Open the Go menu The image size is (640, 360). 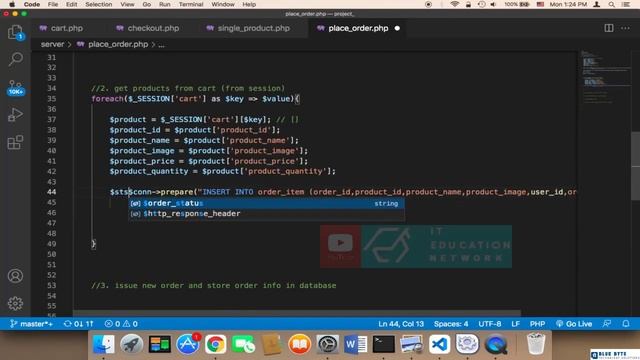coord(147,4)
